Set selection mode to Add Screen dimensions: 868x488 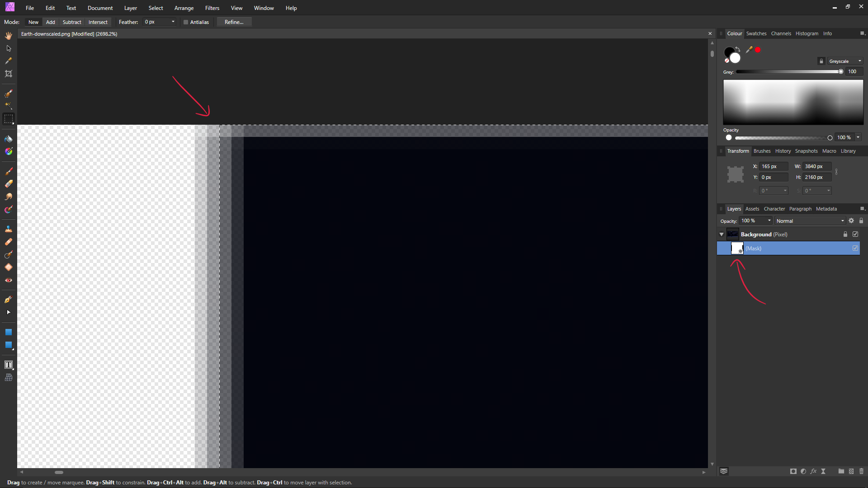(51, 22)
